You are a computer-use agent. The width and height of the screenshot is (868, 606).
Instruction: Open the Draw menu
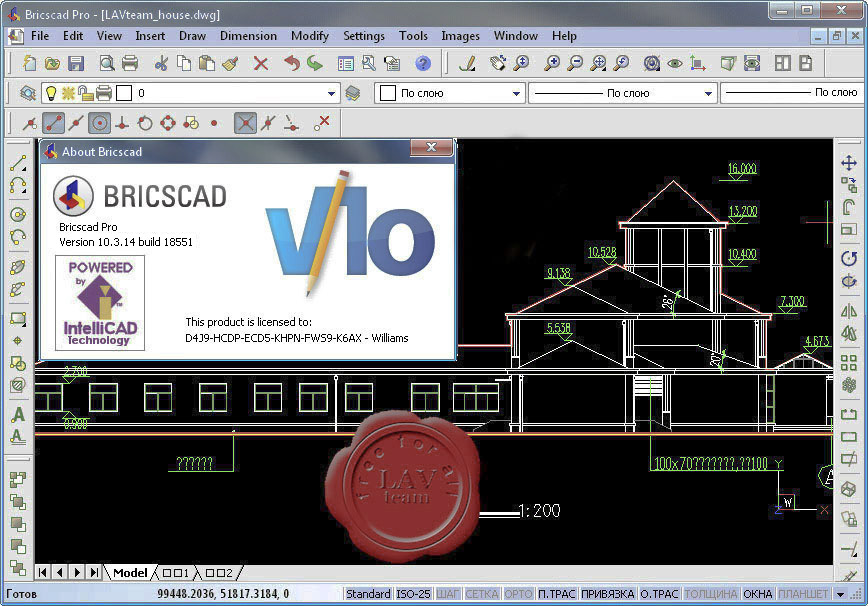coord(192,36)
